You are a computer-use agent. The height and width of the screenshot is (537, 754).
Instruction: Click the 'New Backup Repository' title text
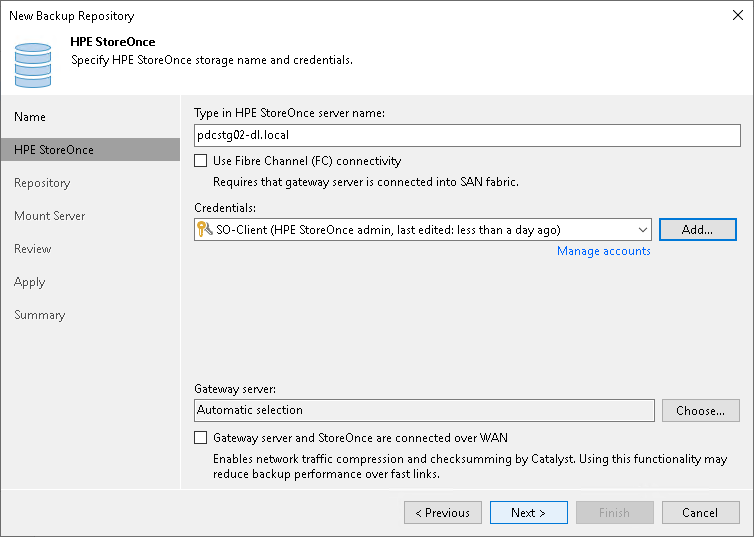tap(72, 16)
